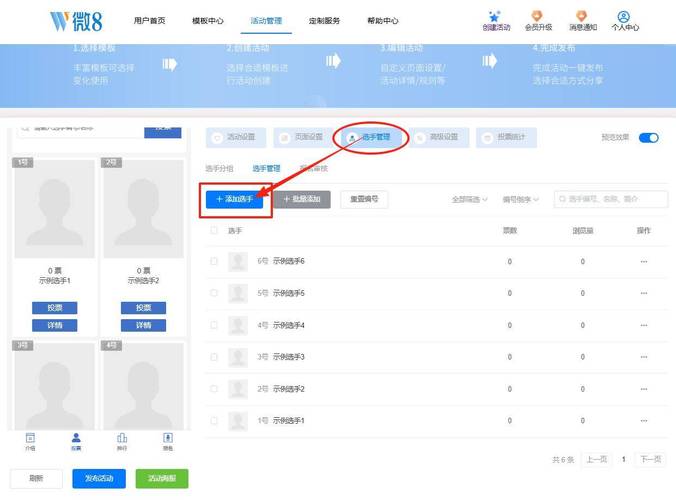Image resolution: width=676 pixels, height=500 pixels.
Task: Check the box for 示例选手6
Action: [x=214, y=261]
